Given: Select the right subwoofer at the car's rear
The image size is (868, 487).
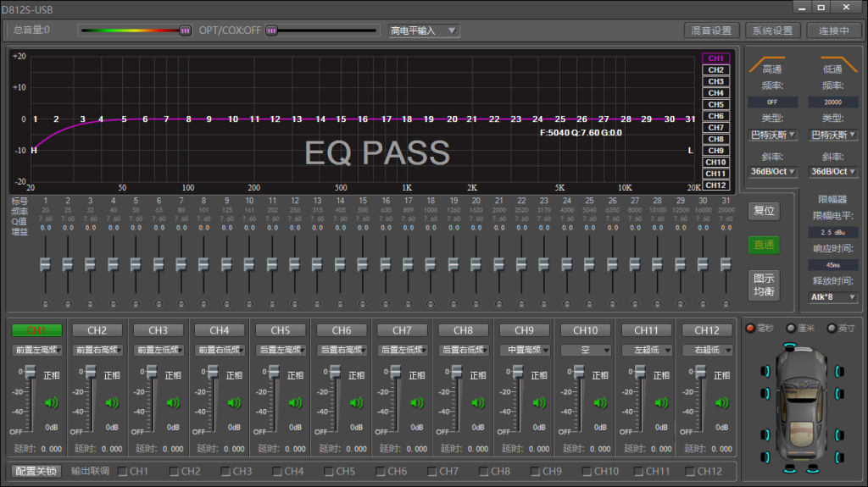Looking at the screenshot, I should point(813,469).
